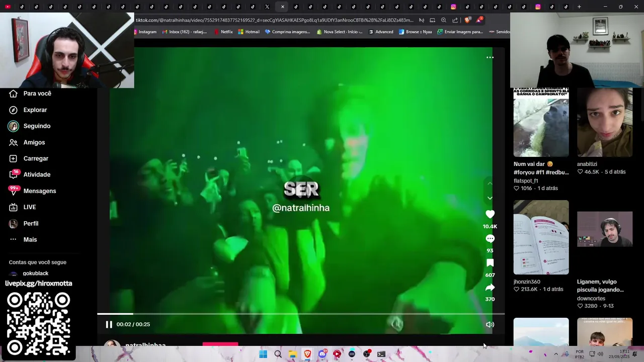Open the Brave Shields lion icon
This screenshot has width=644, height=362.
(x=467, y=20)
